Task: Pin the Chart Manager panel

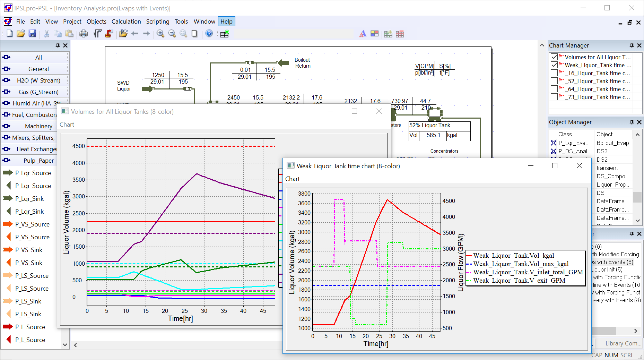Action: pos(632,45)
